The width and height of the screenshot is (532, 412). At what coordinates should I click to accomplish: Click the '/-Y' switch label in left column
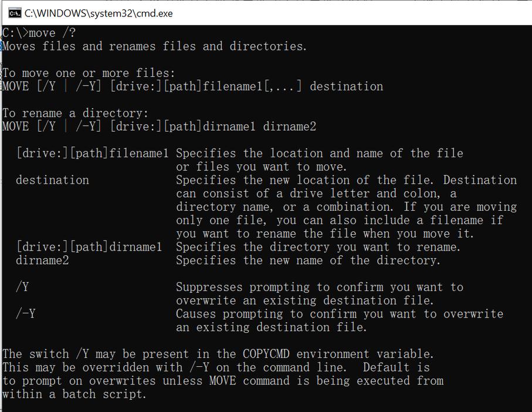click(x=25, y=314)
